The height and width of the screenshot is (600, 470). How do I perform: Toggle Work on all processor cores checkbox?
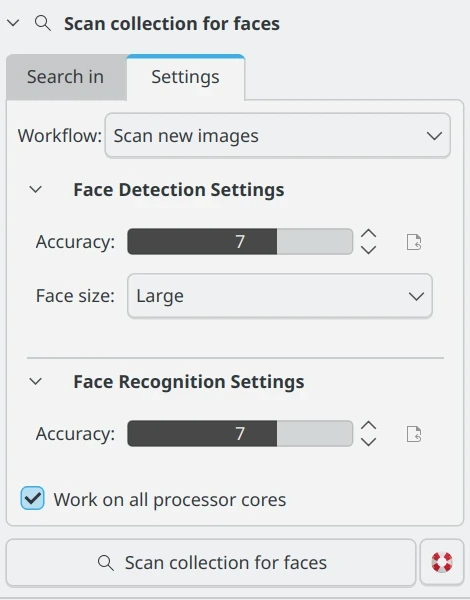coord(33,498)
